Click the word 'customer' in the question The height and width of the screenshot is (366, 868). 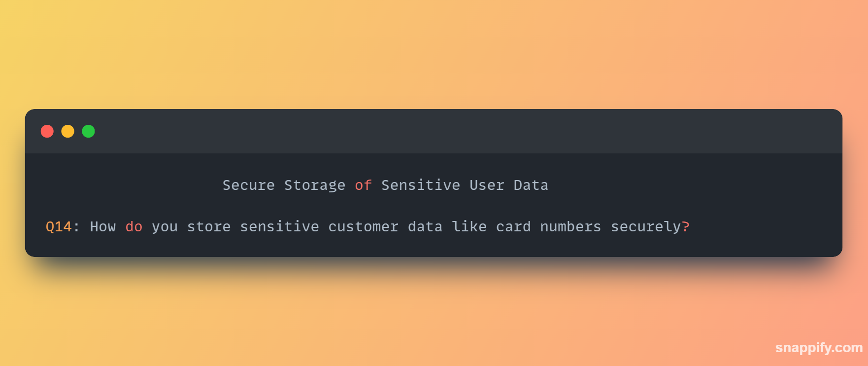click(363, 227)
